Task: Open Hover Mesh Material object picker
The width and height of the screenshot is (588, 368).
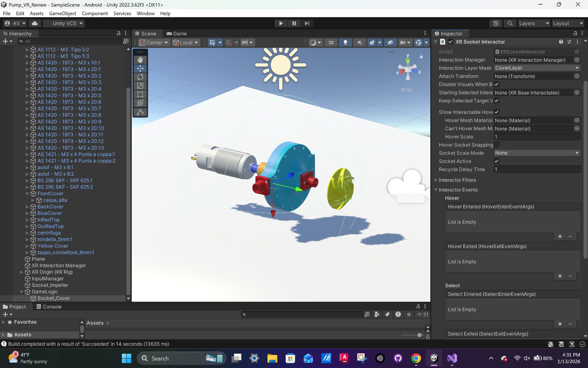Action: click(577, 120)
